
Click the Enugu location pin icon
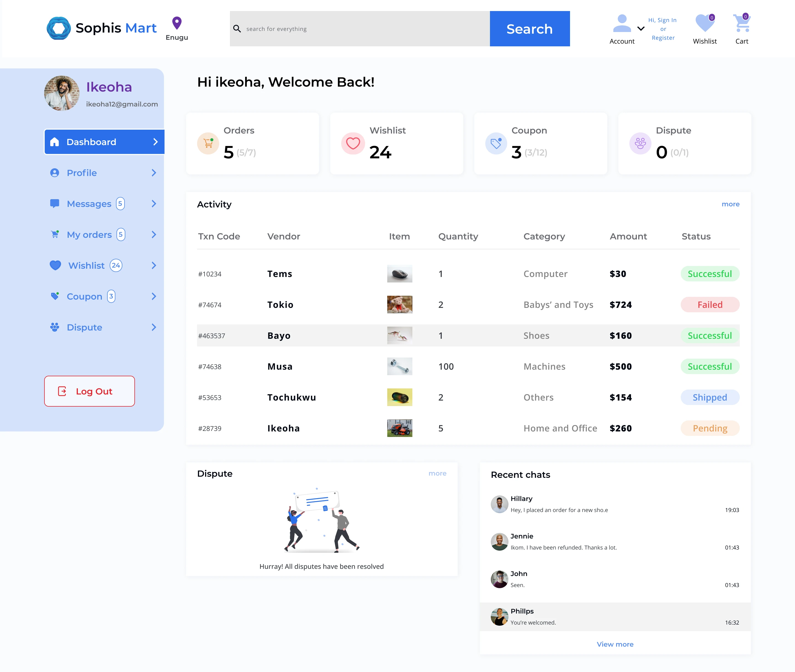176,23
